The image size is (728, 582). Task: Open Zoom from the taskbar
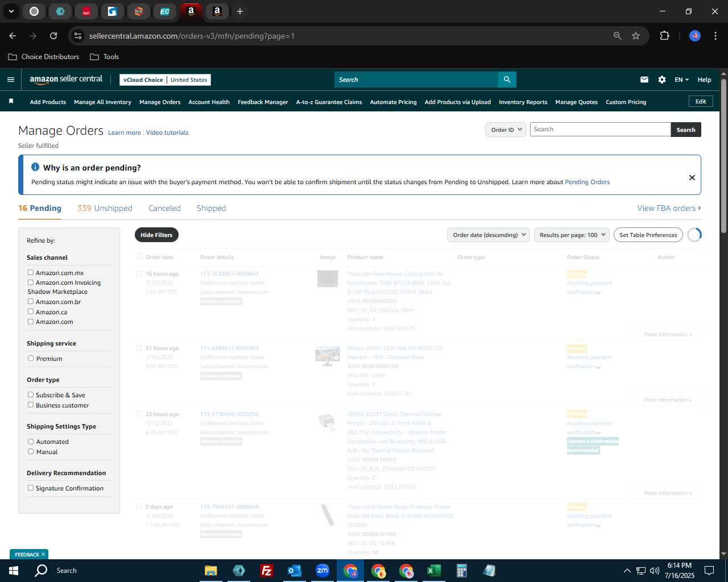[322, 571]
